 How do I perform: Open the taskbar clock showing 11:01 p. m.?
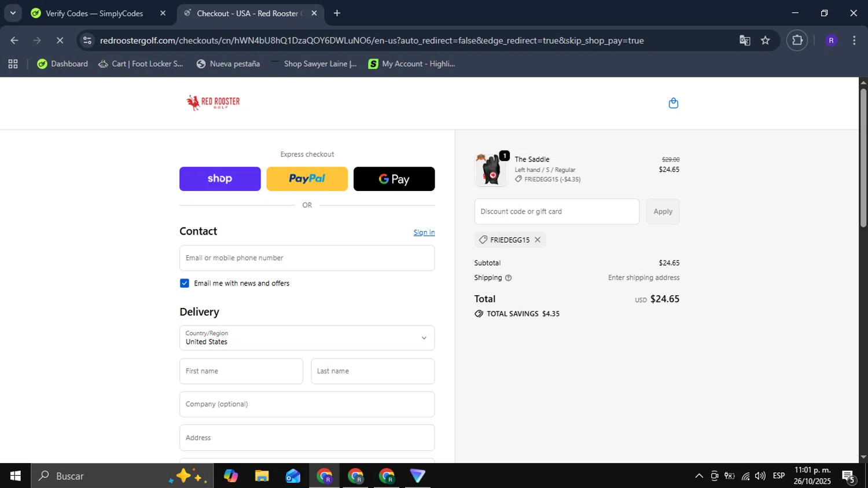(x=812, y=476)
